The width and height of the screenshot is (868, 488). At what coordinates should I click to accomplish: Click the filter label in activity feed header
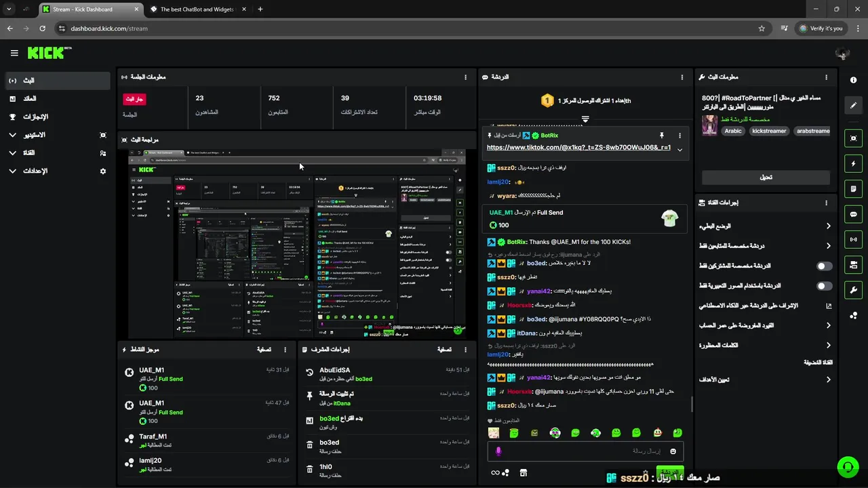264,350
